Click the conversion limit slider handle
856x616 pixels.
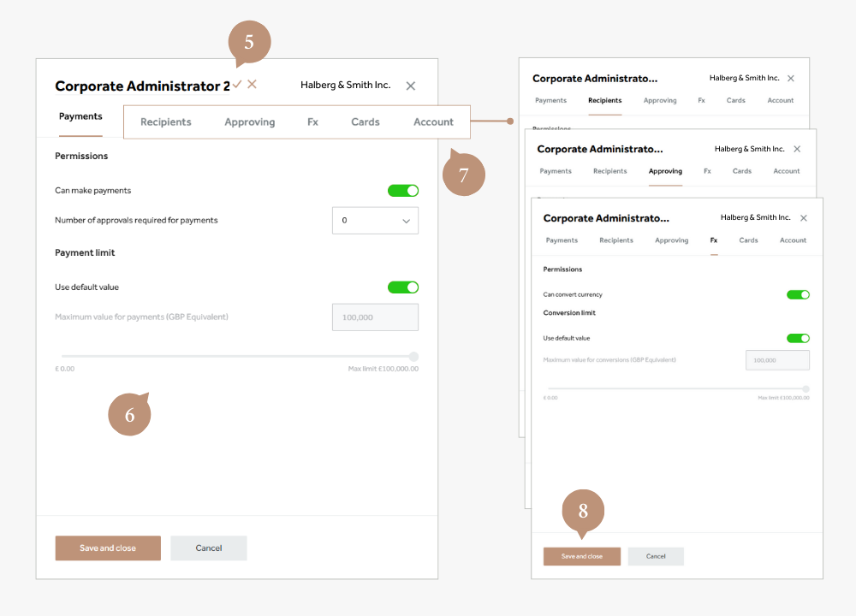(x=805, y=388)
